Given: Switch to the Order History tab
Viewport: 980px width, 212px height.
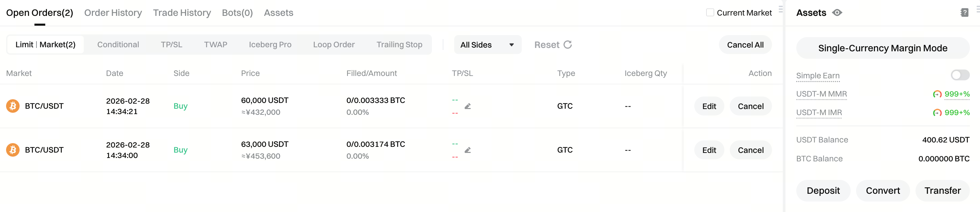Looking at the screenshot, I should (x=113, y=12).
